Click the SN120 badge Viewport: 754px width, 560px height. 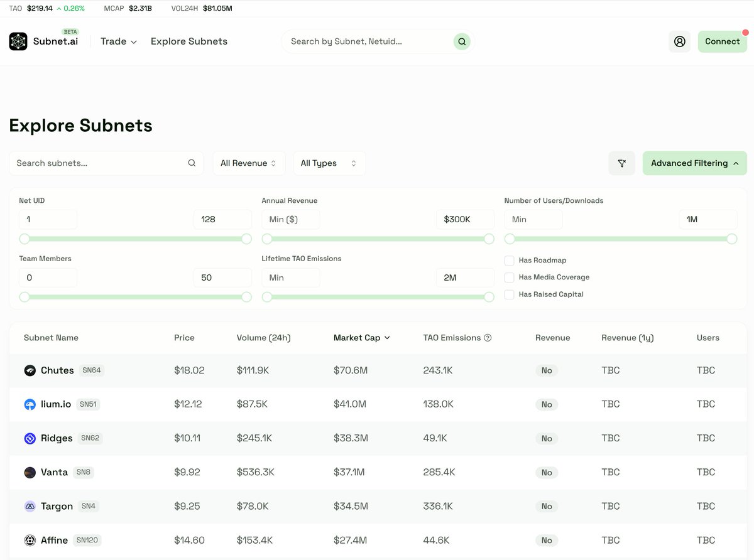coord(87,540)
